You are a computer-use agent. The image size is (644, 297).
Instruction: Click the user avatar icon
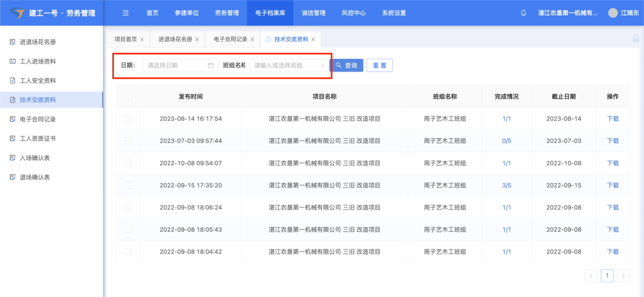tap(613, 13)
